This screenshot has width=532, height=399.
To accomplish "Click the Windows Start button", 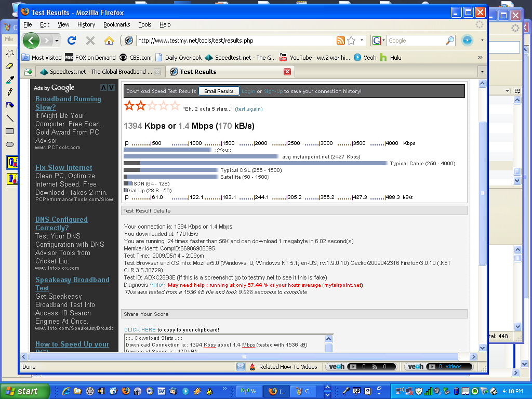I will coord(24,391).
